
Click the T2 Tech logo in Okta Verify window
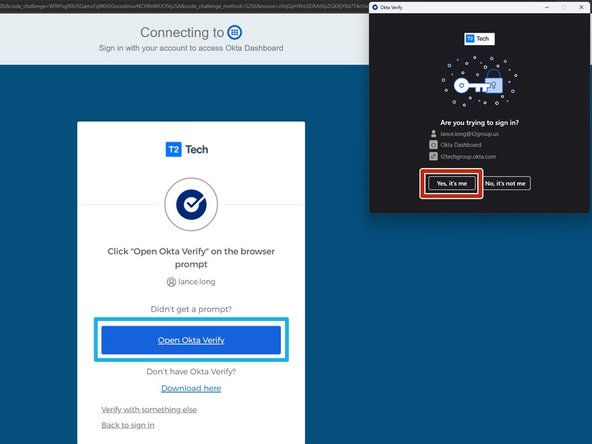(479, 39)
